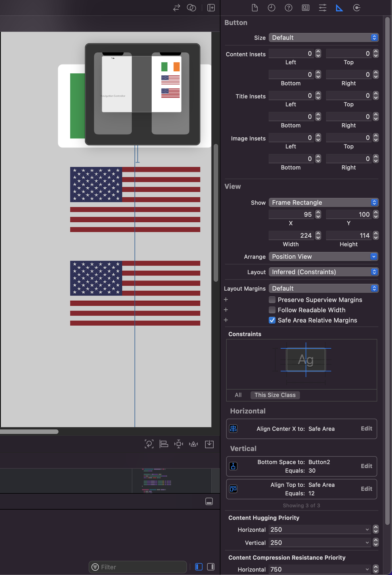Screen dimensions: 392x575
Task: Click the Title Insets Left stepper
Action: (318, 96)
